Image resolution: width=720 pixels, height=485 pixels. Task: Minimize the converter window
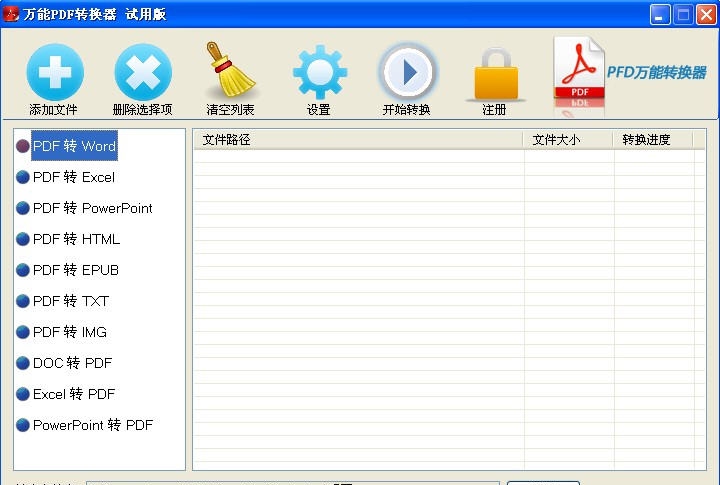[660, 15]
